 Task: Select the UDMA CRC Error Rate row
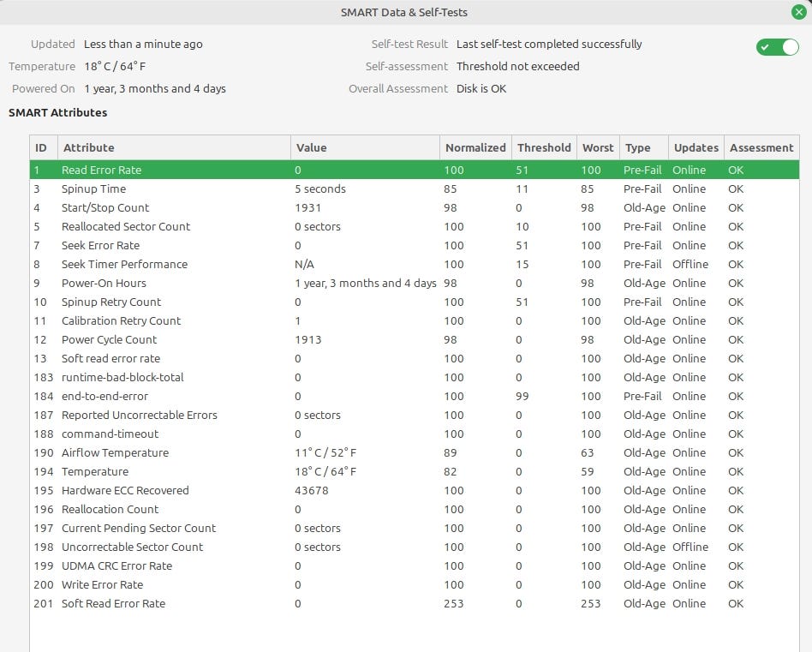[415, 566]
